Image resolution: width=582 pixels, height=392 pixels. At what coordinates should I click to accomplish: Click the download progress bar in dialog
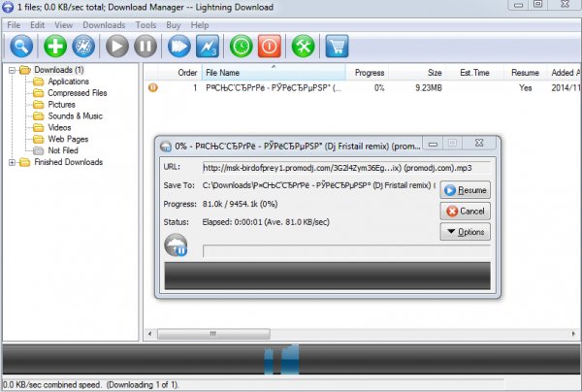(x=346, y=251)
